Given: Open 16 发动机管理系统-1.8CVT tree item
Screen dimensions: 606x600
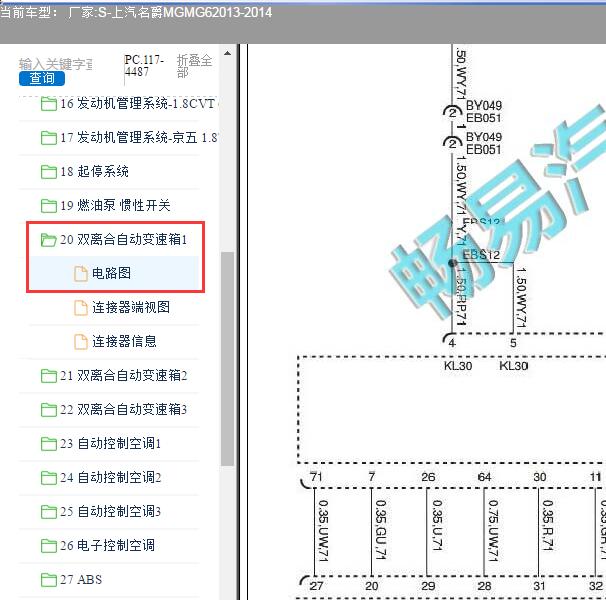Looking at the screenshot, I should (x=139, y=104).
